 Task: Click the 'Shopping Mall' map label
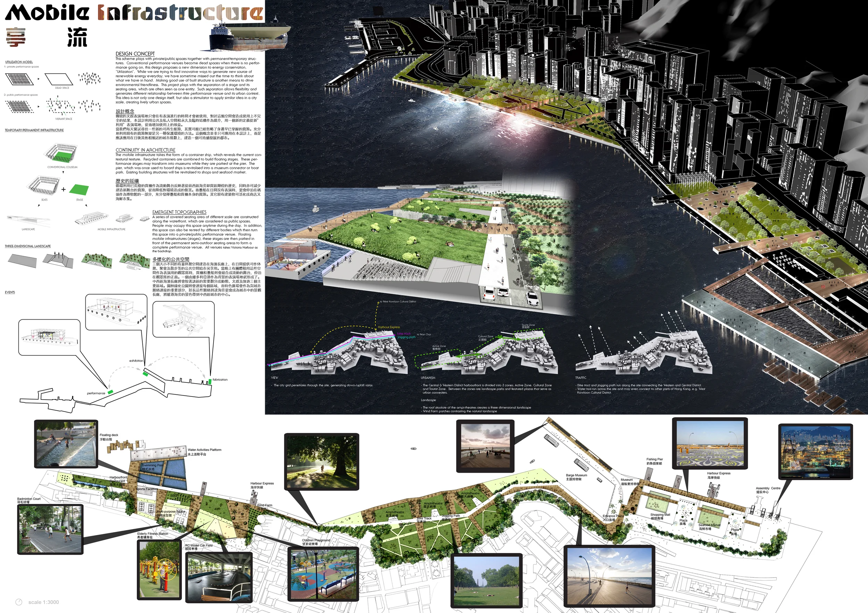(660, 515)
